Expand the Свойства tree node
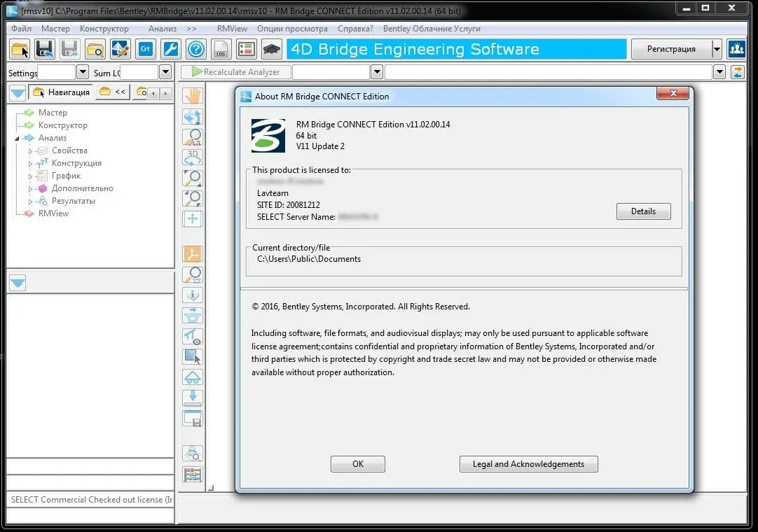Image resolution: width=758 pixels, height=532 pixels. coord(30,150)
